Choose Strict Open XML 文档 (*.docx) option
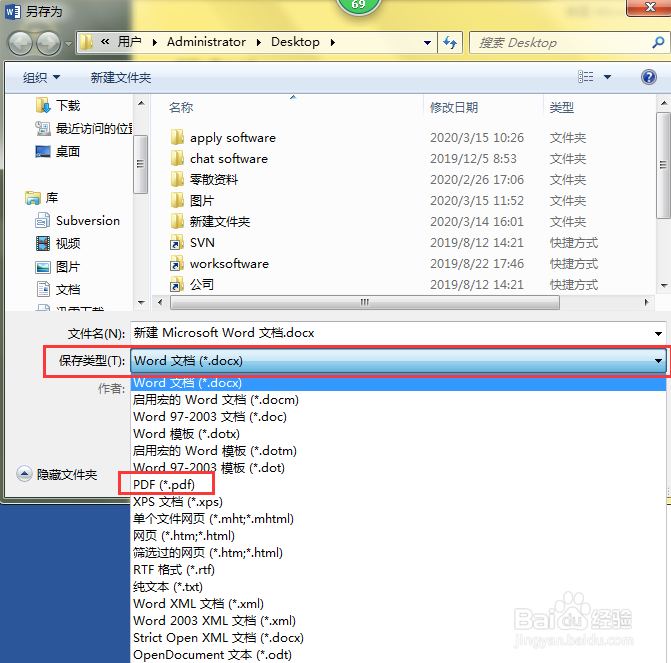This screenshot has height=663, width=671. click(x=398, y=638)
